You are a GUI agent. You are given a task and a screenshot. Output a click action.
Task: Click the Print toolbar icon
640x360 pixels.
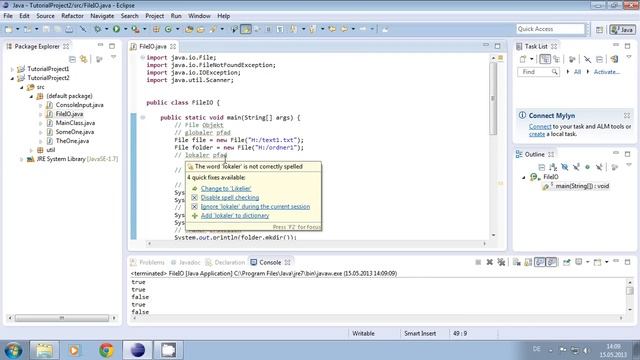pos(69,29)
